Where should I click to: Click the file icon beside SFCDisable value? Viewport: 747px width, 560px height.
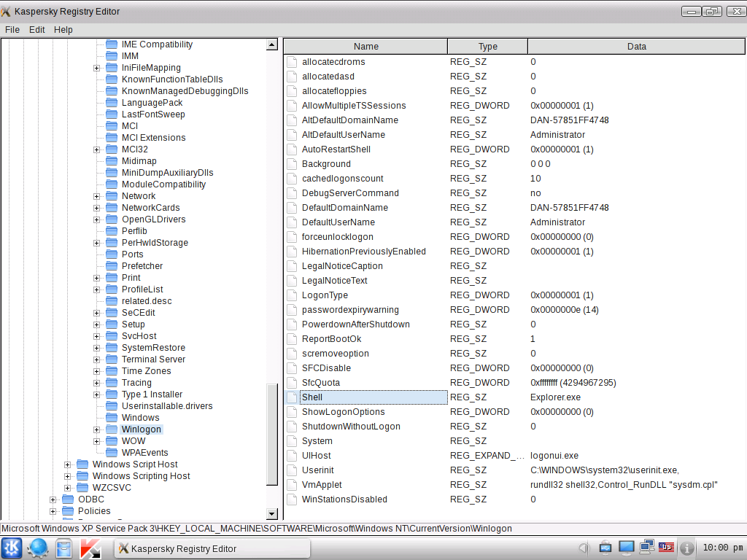[292, 368]
